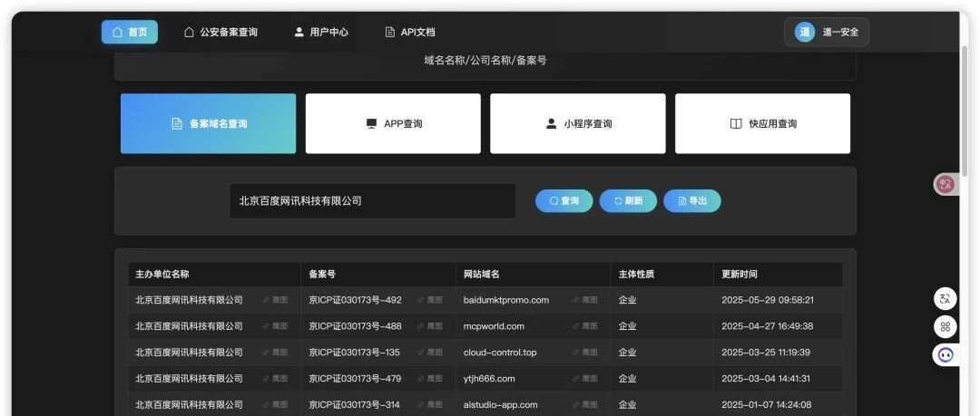Click the 查询 search button
Viewport: 980px width, 416px height.
563,201
